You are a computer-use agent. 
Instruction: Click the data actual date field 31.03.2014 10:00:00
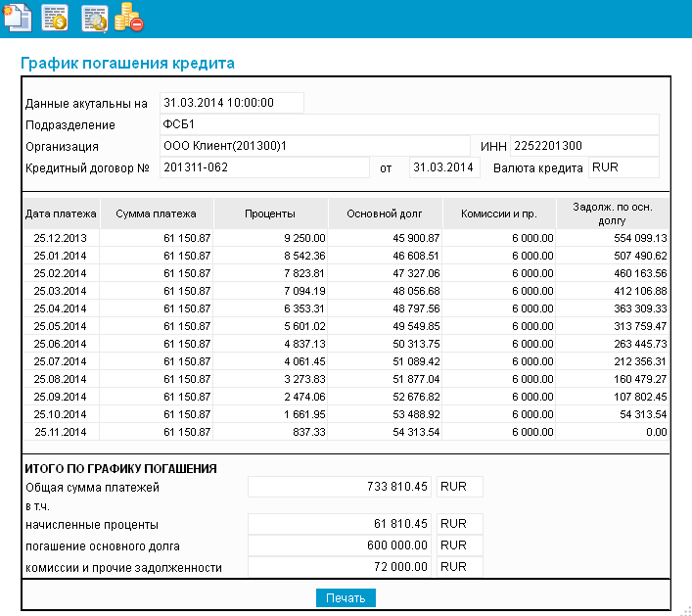tap(232, 103)
